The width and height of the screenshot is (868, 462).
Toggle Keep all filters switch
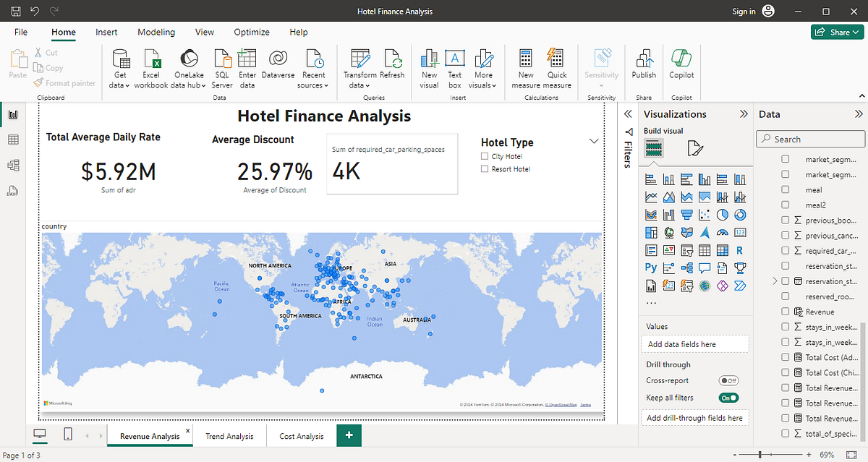pyautogui.click(x=728, y=398)
